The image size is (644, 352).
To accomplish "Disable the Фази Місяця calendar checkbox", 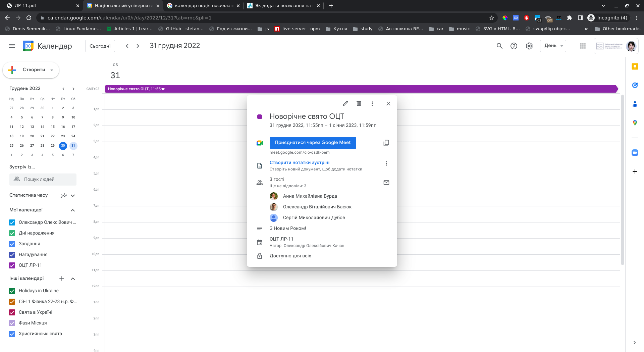I will click(x=12, y=323).
